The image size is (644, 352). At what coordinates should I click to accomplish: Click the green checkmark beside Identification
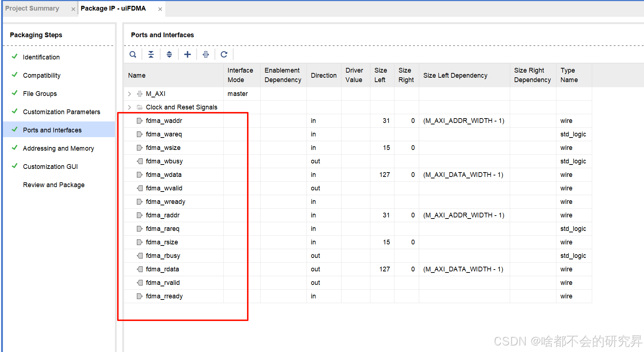15,57
